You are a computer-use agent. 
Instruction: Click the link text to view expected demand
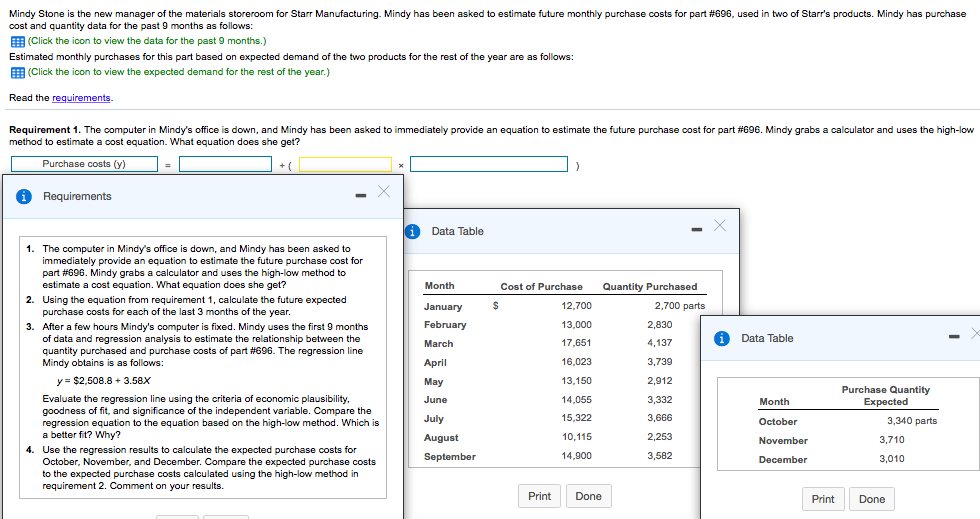179,72
